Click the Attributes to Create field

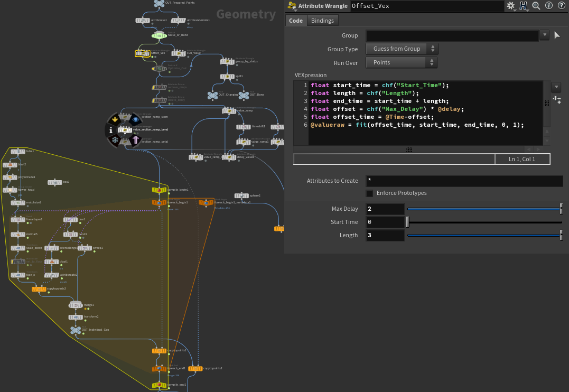(464, 180)
